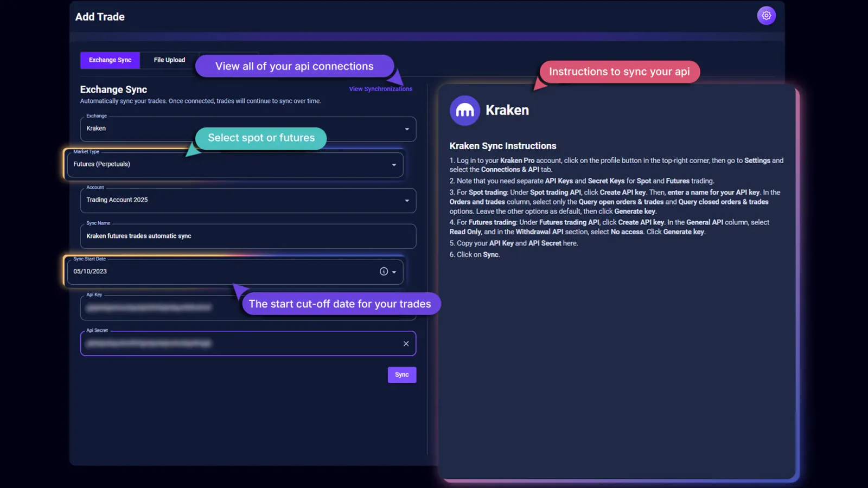This screenshot has width=868, height=488.
Task: Open settings via the gear icon
Action: tap(766, 15)
